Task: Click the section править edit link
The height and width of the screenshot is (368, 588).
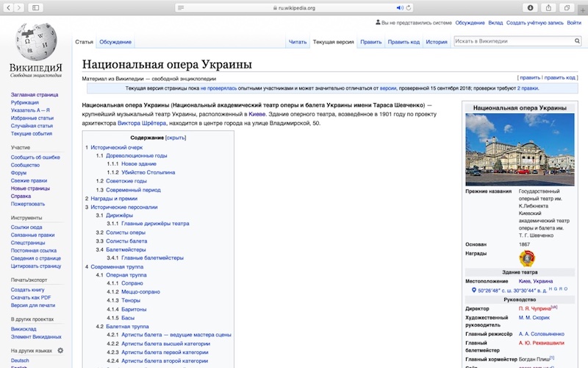Action: coord(530,78)
